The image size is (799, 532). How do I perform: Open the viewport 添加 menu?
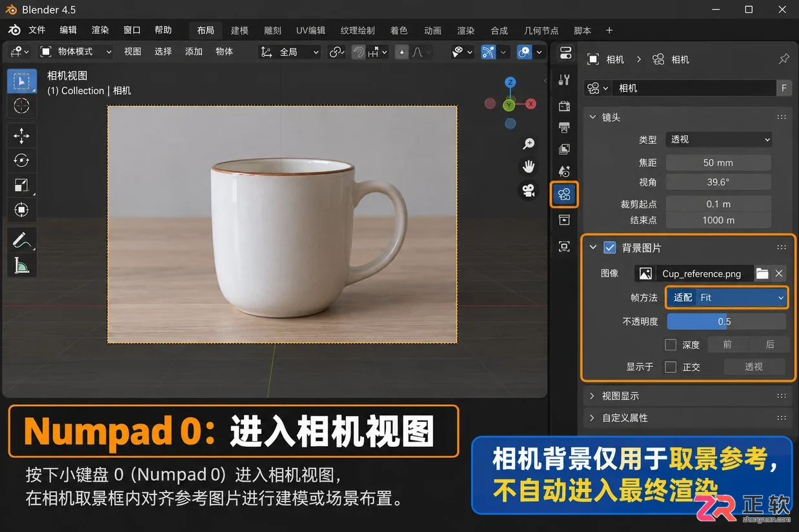pyautogui.click(x=194, y=52)
